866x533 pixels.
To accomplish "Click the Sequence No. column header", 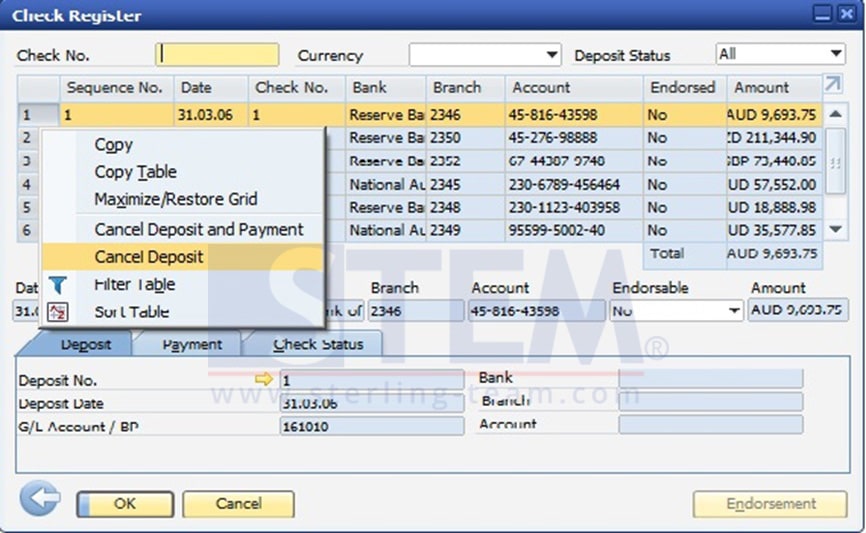I will pos(117,88).
